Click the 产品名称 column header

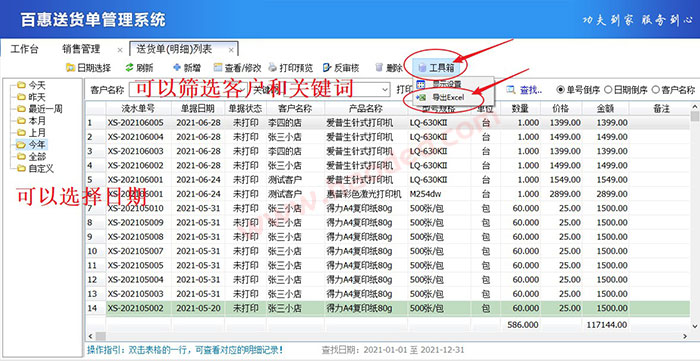tap(366, 108)
